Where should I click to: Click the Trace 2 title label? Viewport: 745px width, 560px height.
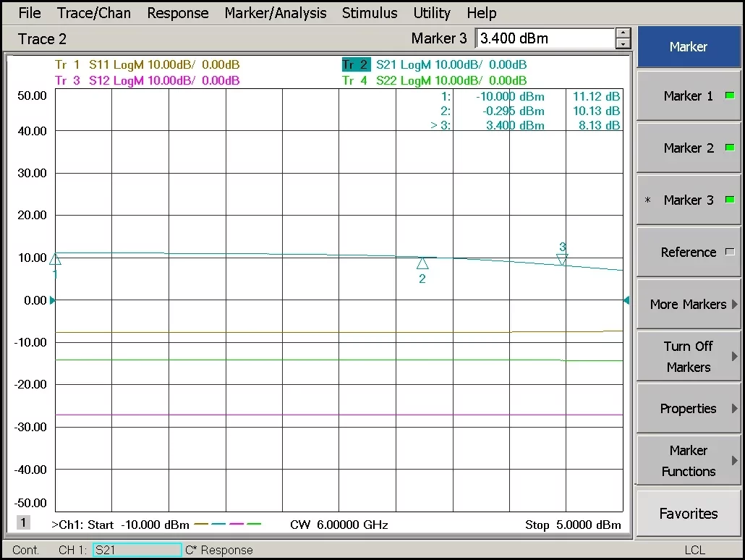42,39
